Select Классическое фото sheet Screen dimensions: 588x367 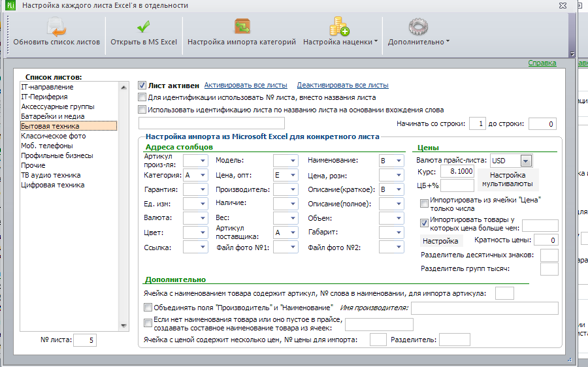[x=54, y=136]
